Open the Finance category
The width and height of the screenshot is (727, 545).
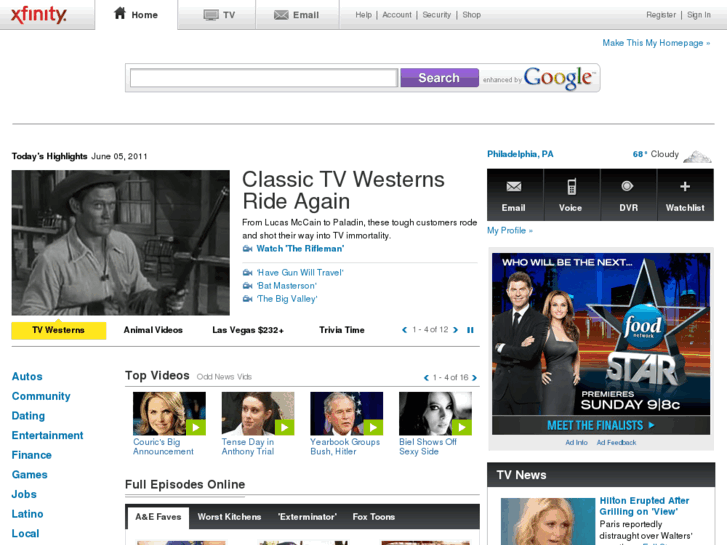coord(32,455)
